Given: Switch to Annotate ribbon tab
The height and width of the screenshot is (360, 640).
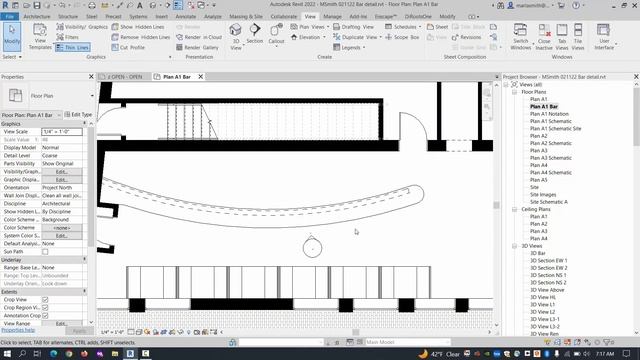Looking at the screenshot, I should [186, 16].
